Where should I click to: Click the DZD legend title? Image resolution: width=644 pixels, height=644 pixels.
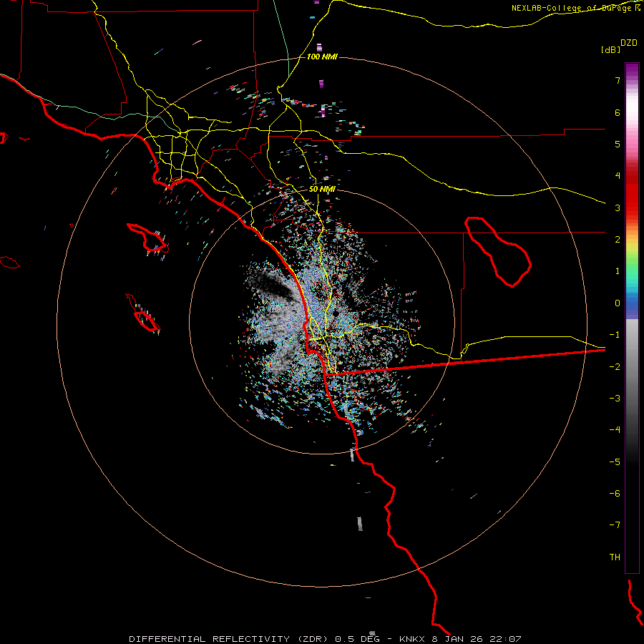(x=629, y=43)
